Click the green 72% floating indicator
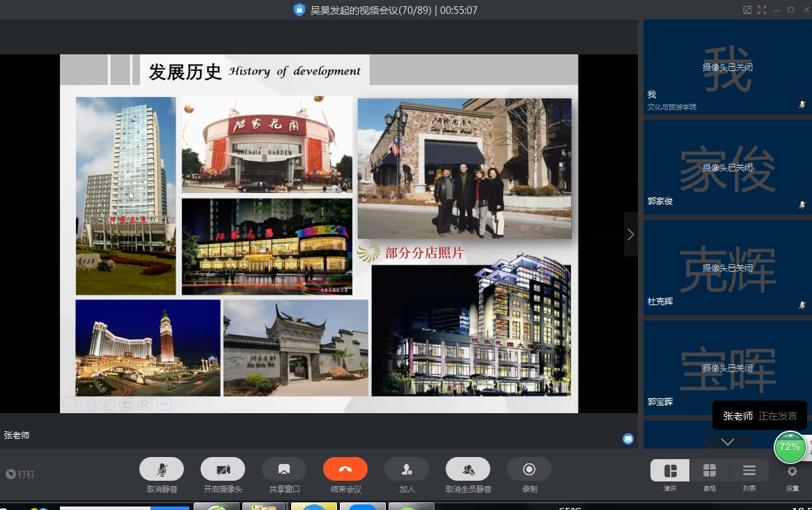The width and height of the screenshot is (812, 510). click(x=790, y=447)
